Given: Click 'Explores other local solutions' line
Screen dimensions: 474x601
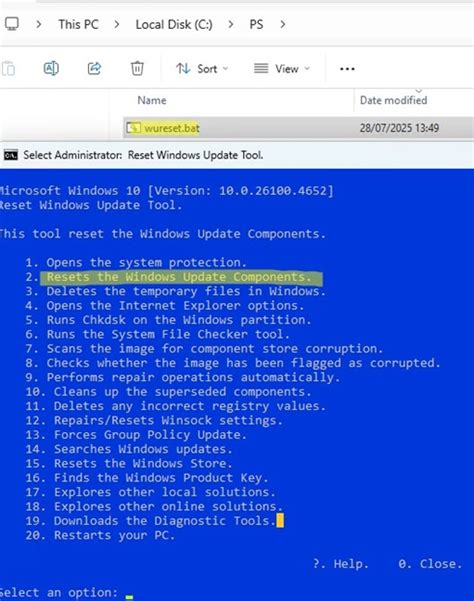Looking at the screenshot, I should (150, 492).
